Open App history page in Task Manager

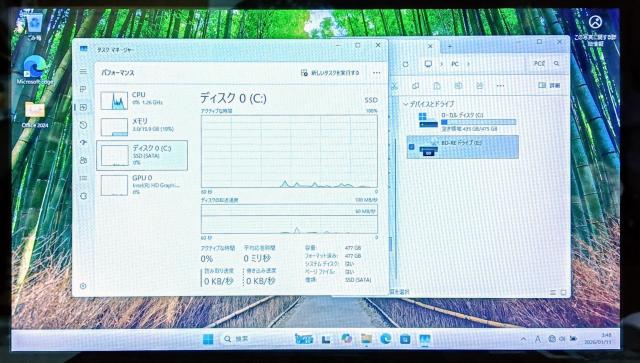tap(83, 125)
